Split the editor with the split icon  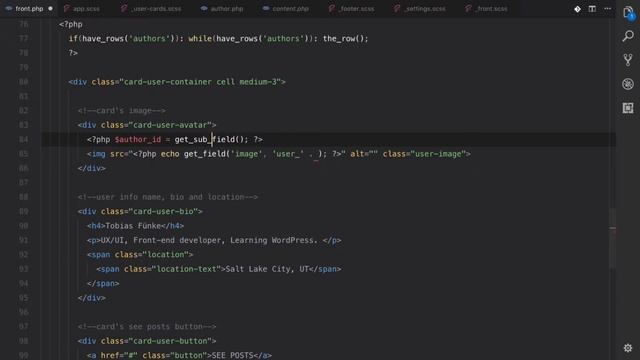pyautogui.click(x=592, y=9)
